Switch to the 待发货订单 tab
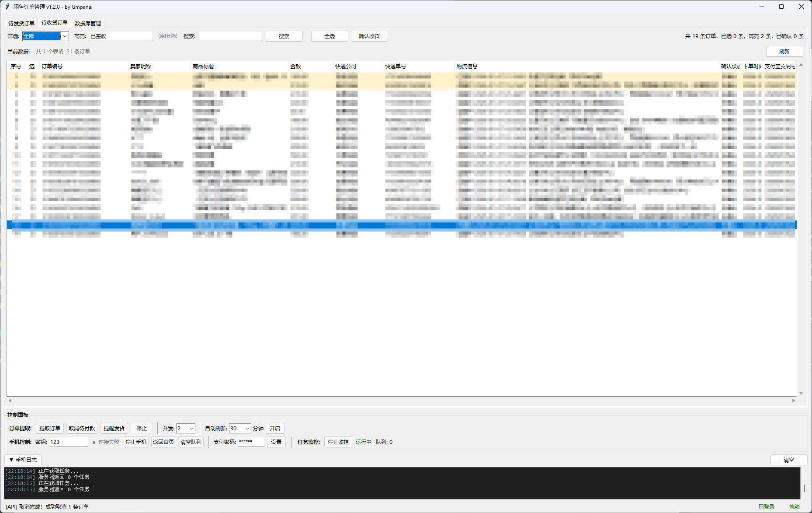 21,23
